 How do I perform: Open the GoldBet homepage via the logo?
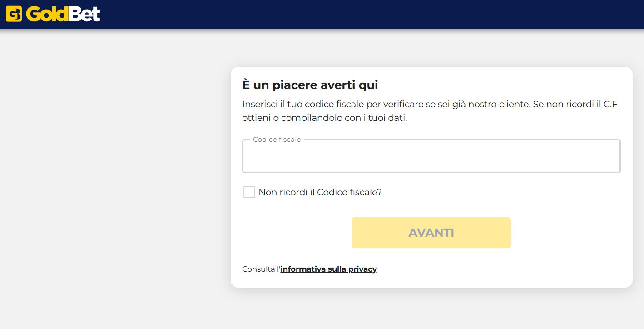point(52,14)
